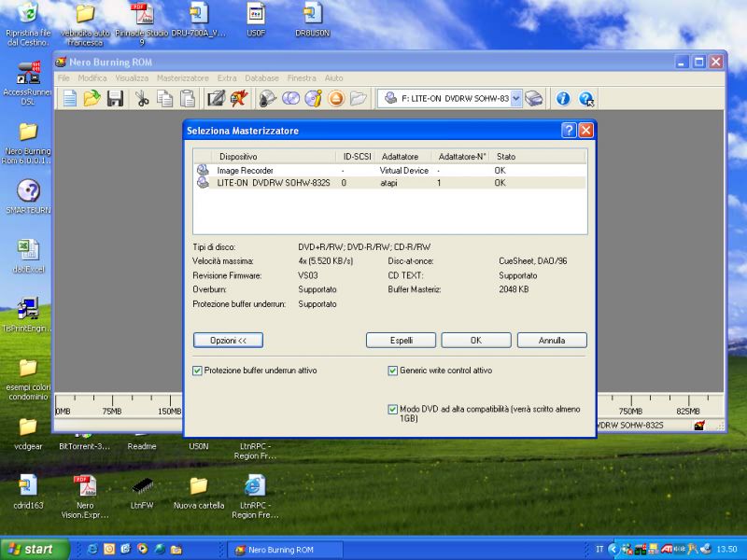The width and height of the screenshot is (747, 560).
Task: Click the SMARTBURN desktop icon
Action: tap(28, 196)
